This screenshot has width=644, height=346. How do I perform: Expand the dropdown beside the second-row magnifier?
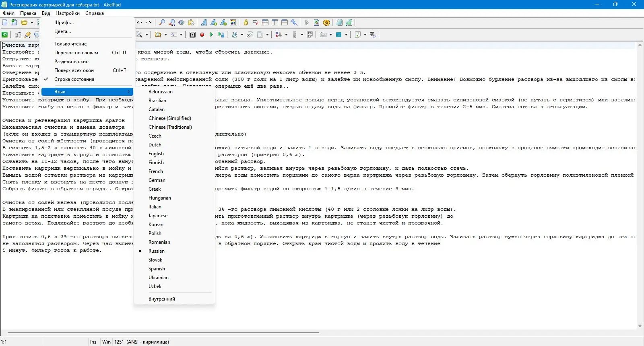(x=147, y=35)
